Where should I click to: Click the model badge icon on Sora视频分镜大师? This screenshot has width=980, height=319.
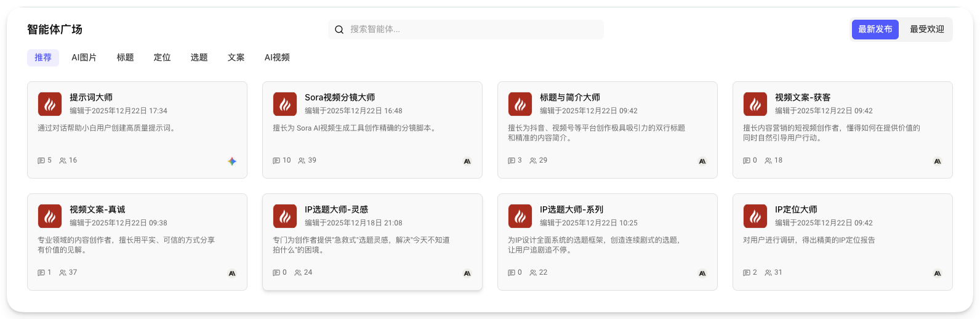pyautogui.click(x=467, y=161)
